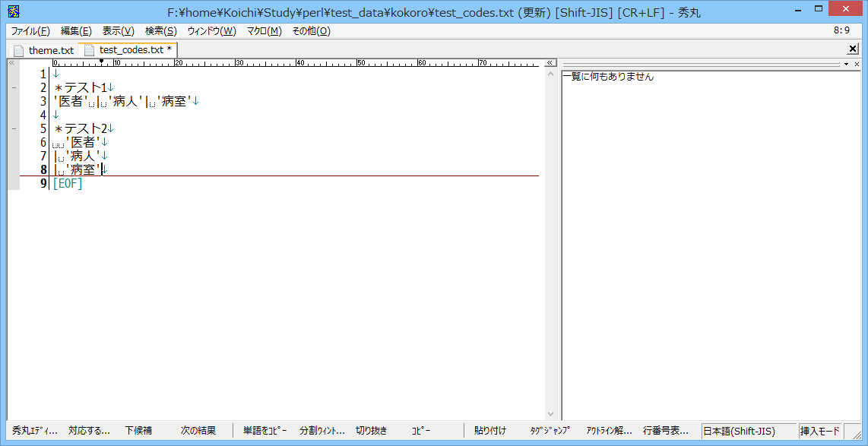This screenshot has height=446, width=868.
Task: Click the 分割ウィンド... function key button
Action: (322, 431)
